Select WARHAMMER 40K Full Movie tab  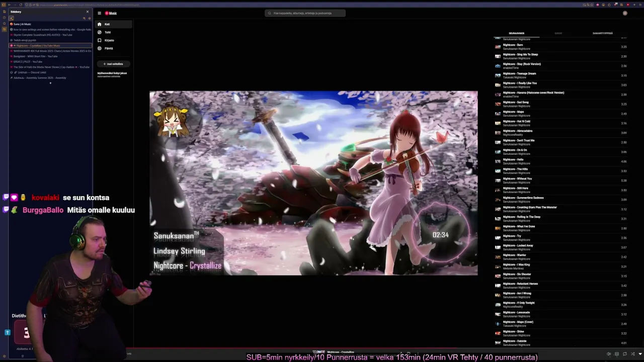[x=50, y=51]
